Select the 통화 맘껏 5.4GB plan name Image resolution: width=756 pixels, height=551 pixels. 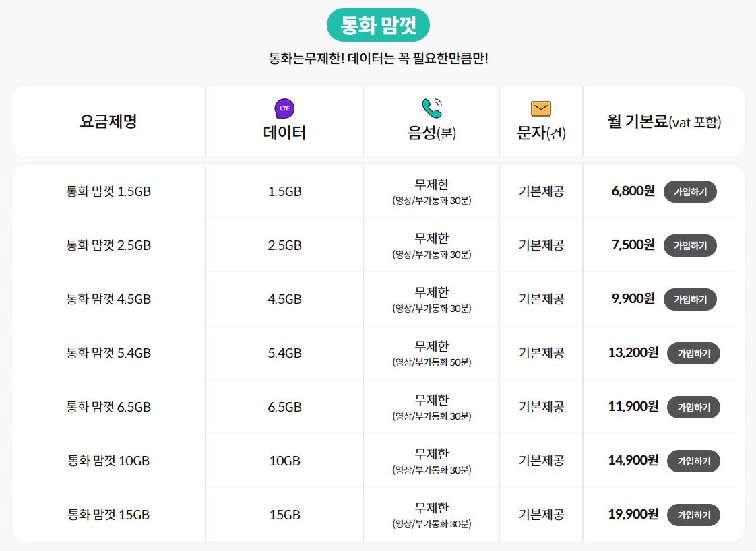(x=108, y=352)
